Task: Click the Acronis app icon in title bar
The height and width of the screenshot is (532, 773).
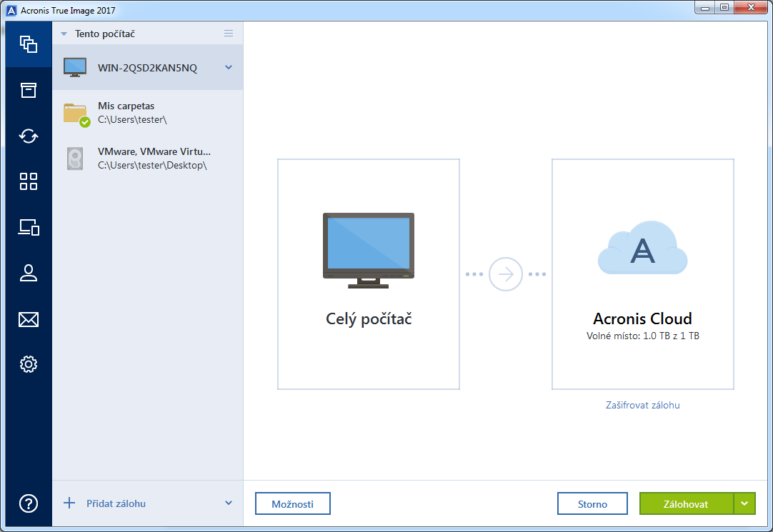Action: pos(11,10)
